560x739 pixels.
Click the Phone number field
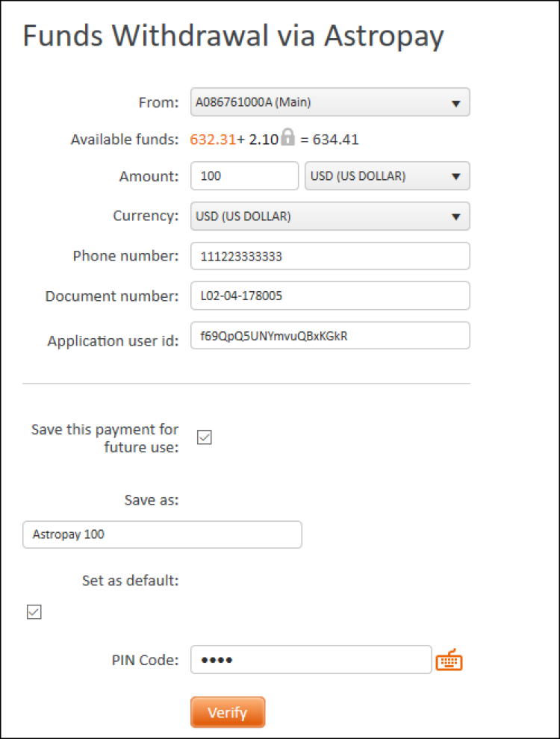click(330, 256)
